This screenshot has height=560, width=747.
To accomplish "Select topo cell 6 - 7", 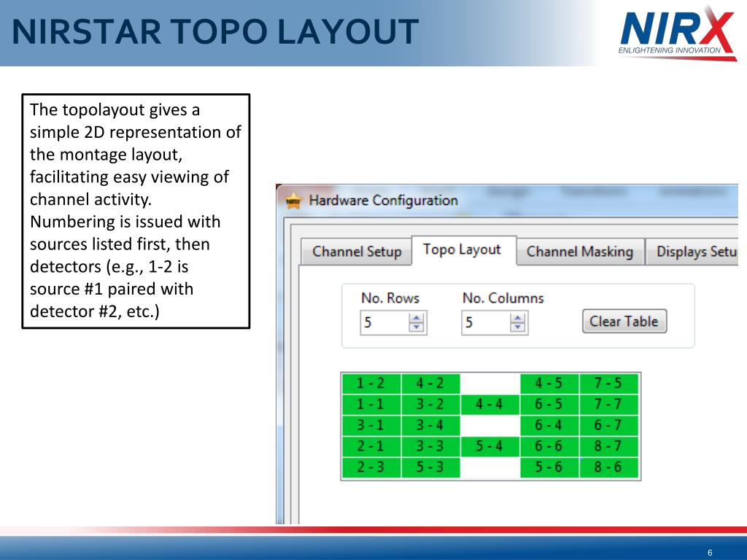I will tap(608, 425).
